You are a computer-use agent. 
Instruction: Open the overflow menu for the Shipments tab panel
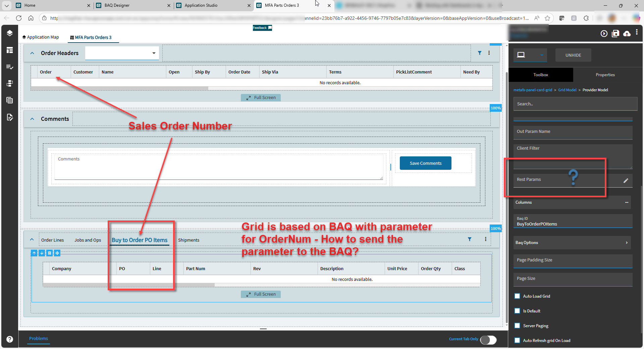click(485, 239)
